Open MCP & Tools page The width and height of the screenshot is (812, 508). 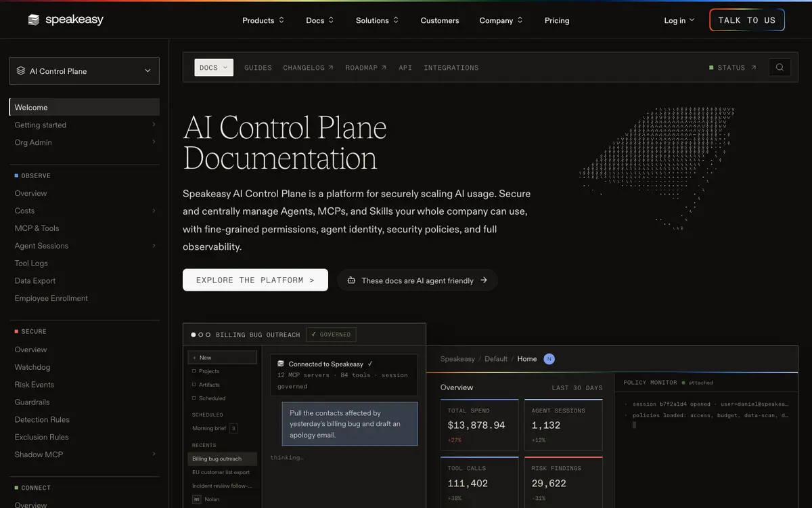pyautogui.click(x=37, y=228)
